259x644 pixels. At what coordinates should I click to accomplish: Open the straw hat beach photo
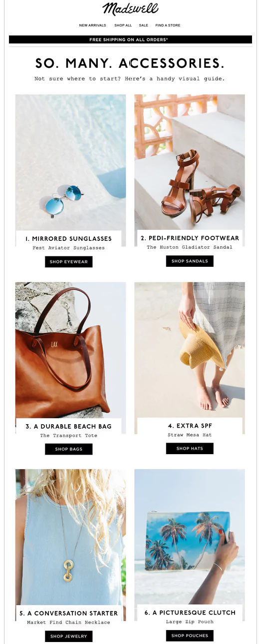190,350
